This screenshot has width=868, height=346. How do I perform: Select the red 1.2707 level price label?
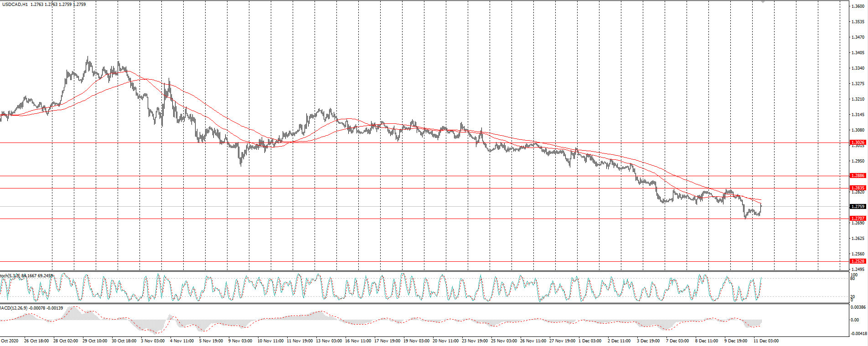(858, 219)
